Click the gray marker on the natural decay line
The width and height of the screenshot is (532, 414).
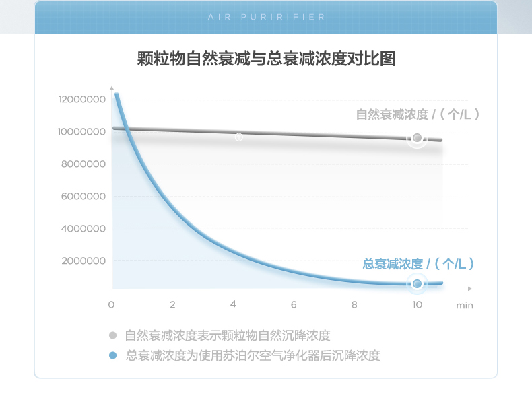coord(417,138)
